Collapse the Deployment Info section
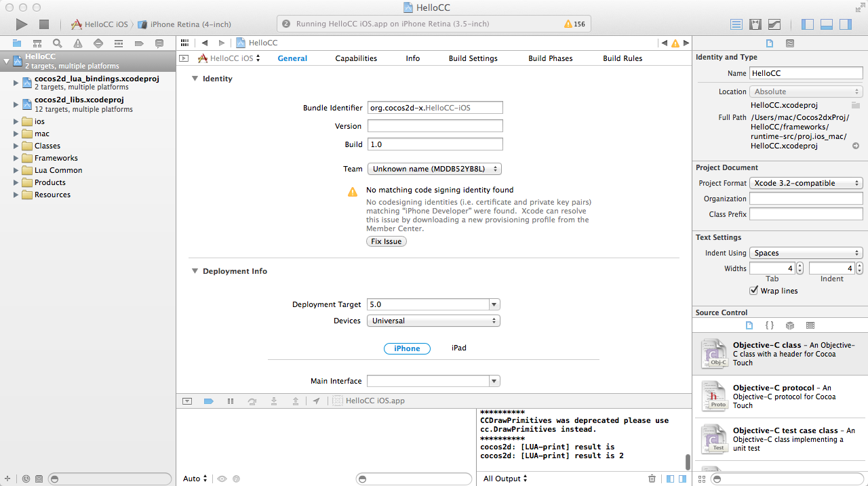The width and height of the screenshot is (868, 486). point(195,271)
